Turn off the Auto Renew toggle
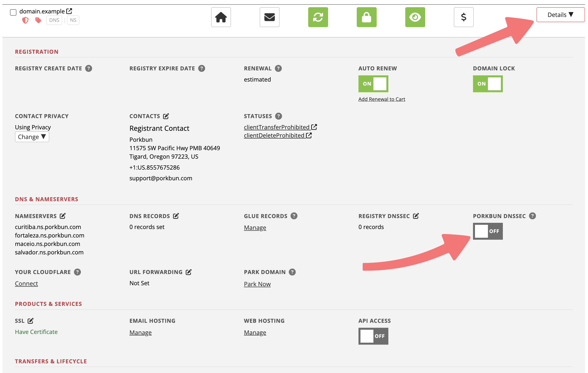 (373, 84)
